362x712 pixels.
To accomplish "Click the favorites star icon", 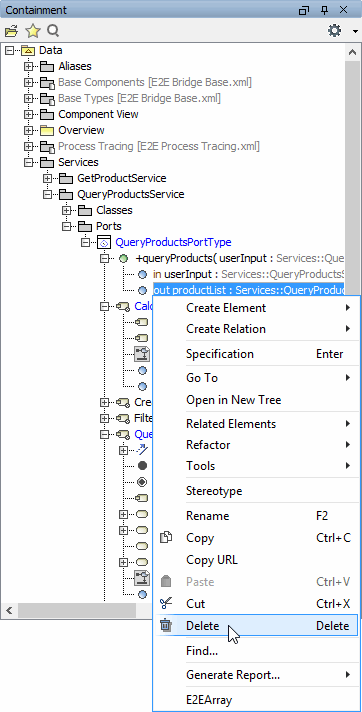I will pyautogui.click(x=33, y=31).
